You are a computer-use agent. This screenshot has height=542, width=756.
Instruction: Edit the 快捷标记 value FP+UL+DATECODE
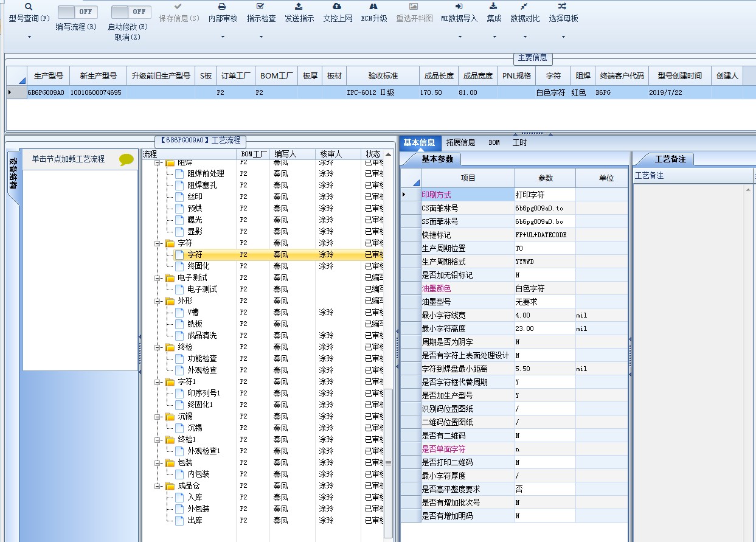click(545, 235)
